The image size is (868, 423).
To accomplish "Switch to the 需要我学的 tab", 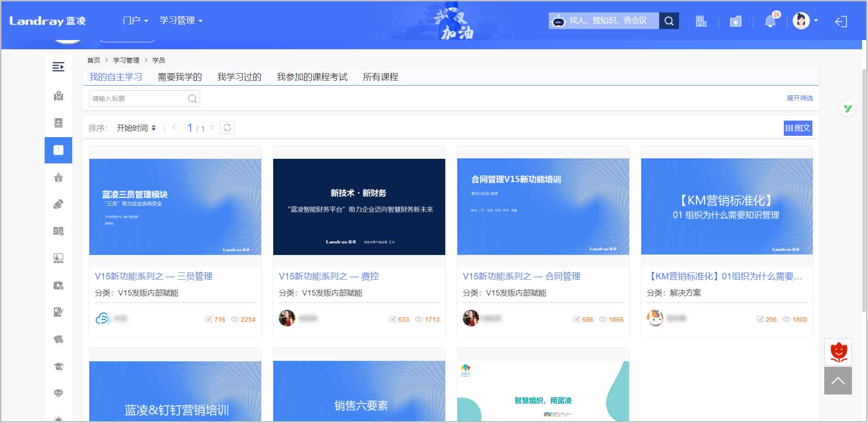I will click(x=179, y=77).
